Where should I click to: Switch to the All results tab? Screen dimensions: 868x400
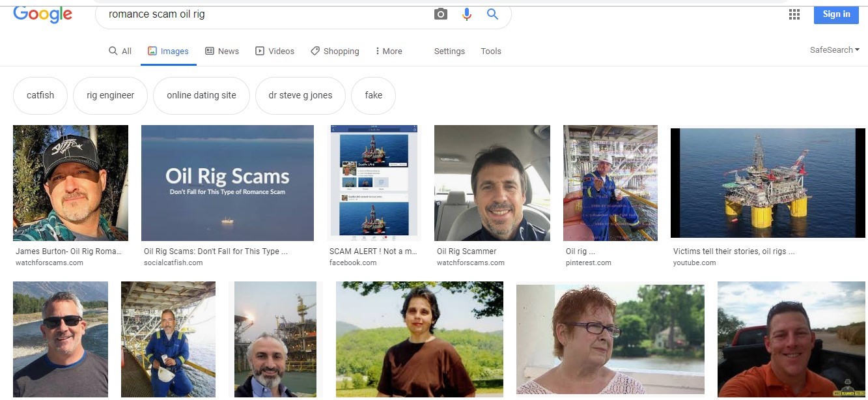pos(120,51)
